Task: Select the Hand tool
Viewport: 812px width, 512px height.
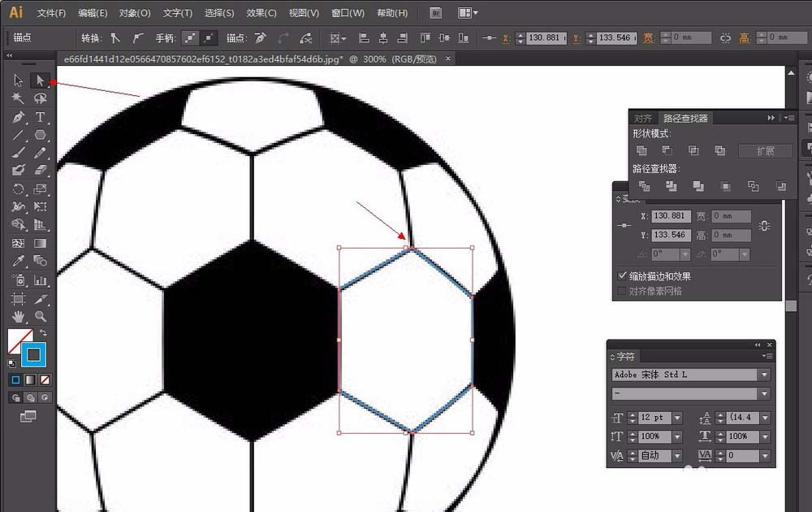Action: (18, 317)
